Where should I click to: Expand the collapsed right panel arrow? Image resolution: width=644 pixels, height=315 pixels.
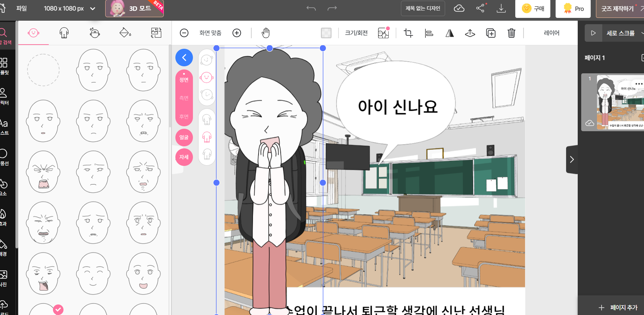pos(572,160)
